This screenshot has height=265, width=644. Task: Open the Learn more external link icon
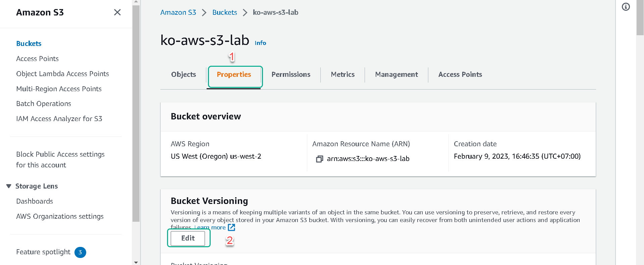(231, 227)
